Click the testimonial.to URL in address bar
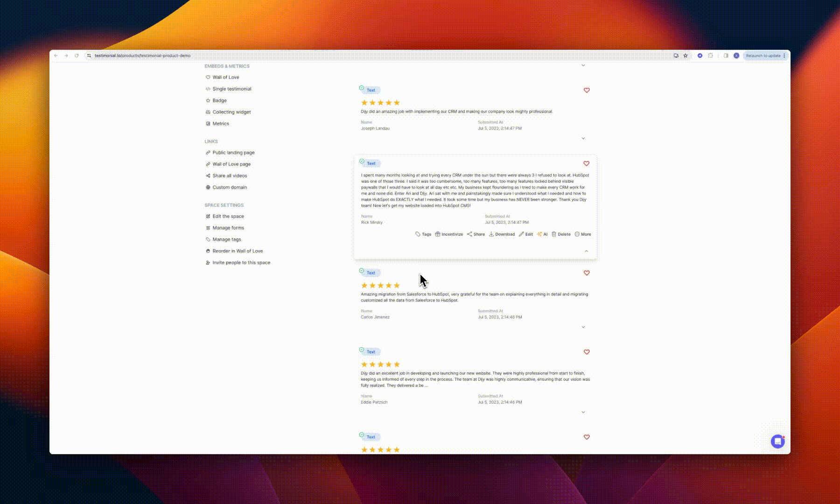The height and width of the screenshot is (504, 840). click(x=142, y=56)
